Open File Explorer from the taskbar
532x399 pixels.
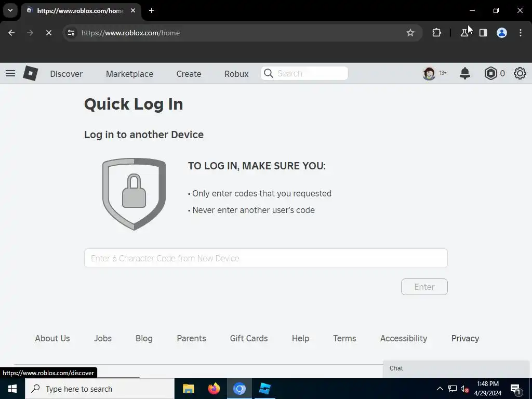pyautogui.click(x=188, y=389)
